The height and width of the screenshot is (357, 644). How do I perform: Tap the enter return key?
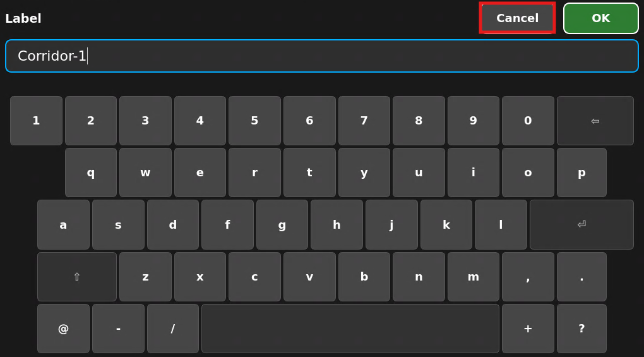pyautogui.click(x=581, y=225)
